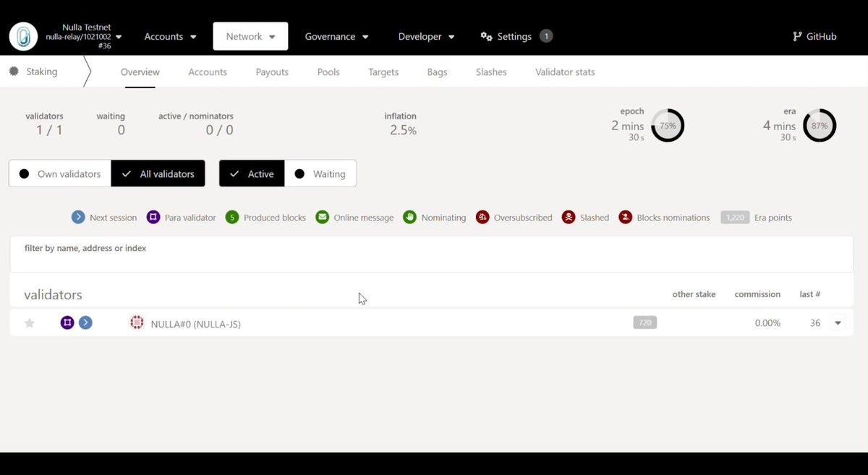Click the epoch 75% progress circle

(668, 126)
